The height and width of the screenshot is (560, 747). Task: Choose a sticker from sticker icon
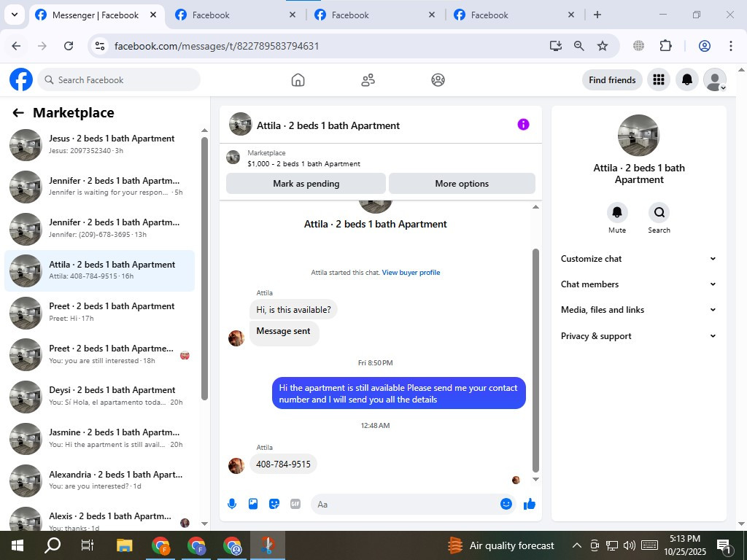[274, 504]
